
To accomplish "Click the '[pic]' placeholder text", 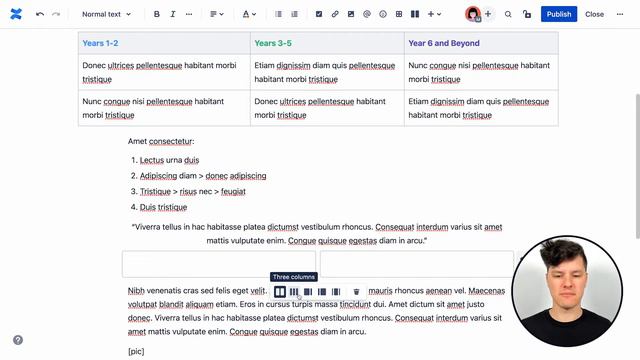I will [x=136, y=351].
